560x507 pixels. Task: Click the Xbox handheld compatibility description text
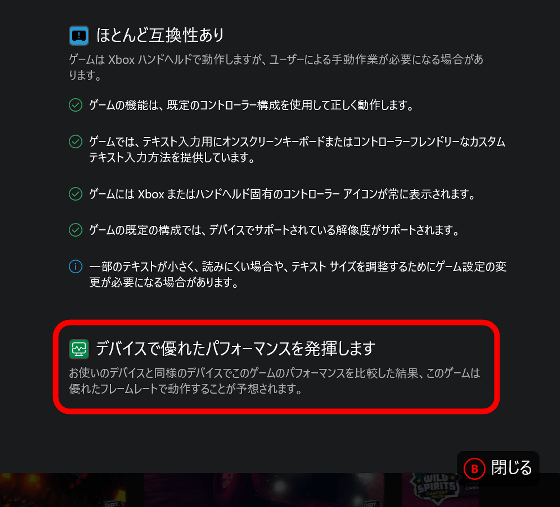tap(276, 67)
